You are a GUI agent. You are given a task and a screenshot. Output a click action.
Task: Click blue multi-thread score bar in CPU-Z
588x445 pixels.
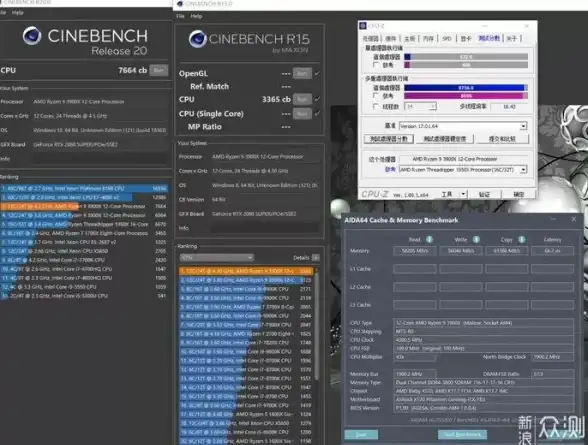click(466, 88)
